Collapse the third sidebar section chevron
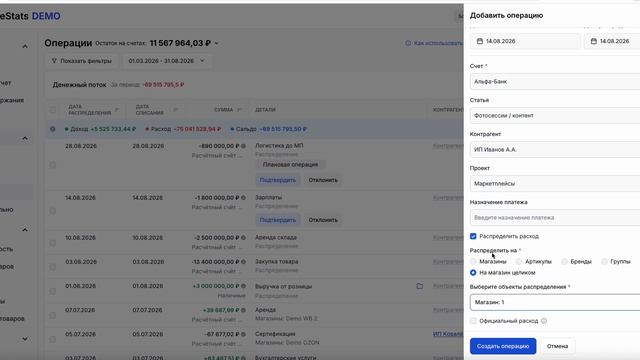This screenshot has width=640, height=360. tap(25, 230)
